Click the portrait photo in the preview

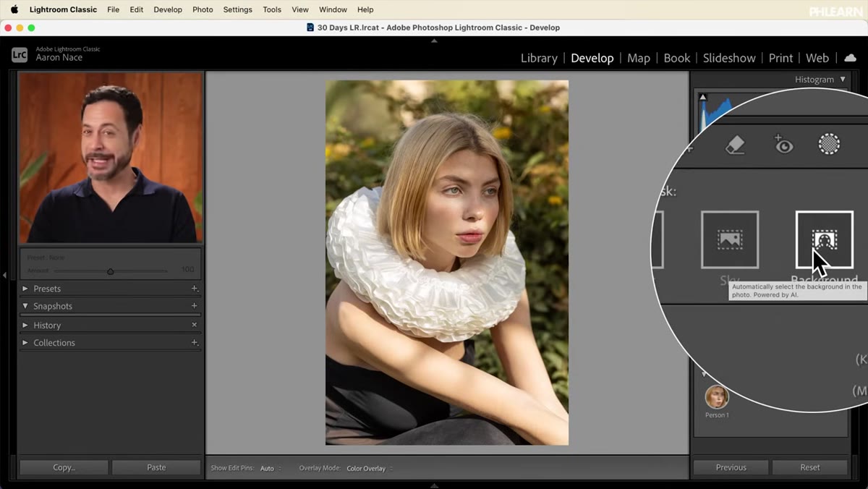[447, 263]
